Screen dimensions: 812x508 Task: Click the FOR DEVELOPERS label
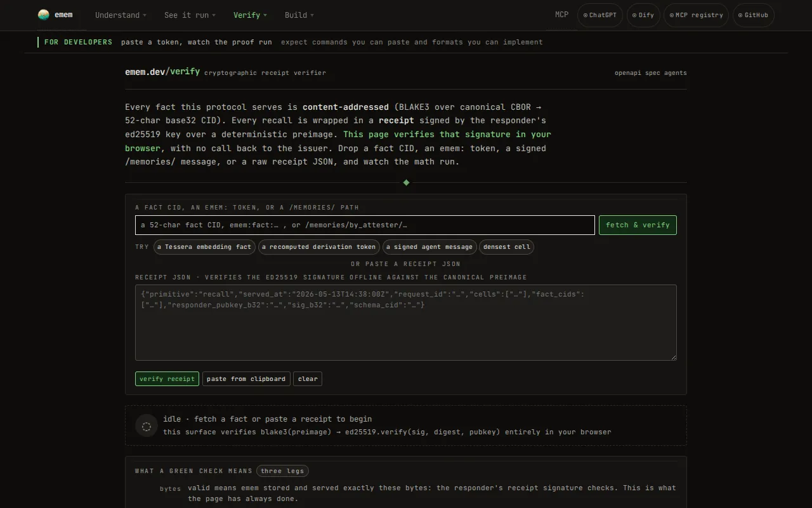point(78,42)
